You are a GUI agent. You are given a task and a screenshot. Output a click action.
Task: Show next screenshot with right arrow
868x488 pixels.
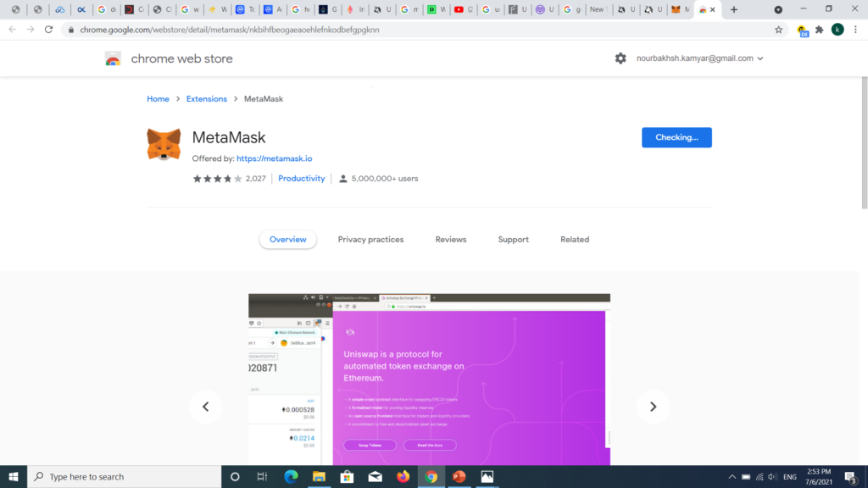(x=654, y=407)
